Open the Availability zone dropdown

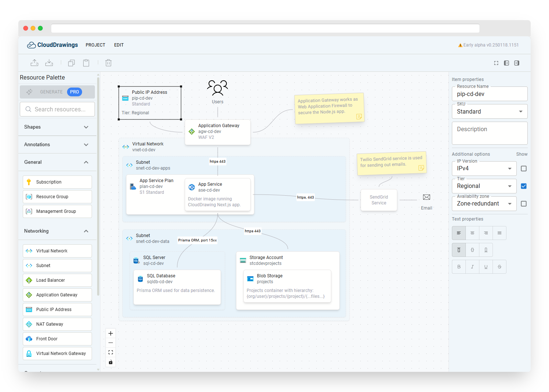(x=484, y=204)
